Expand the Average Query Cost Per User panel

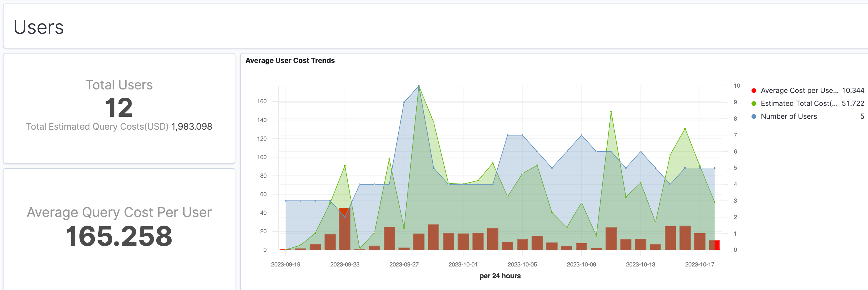[x=119, y=212]
